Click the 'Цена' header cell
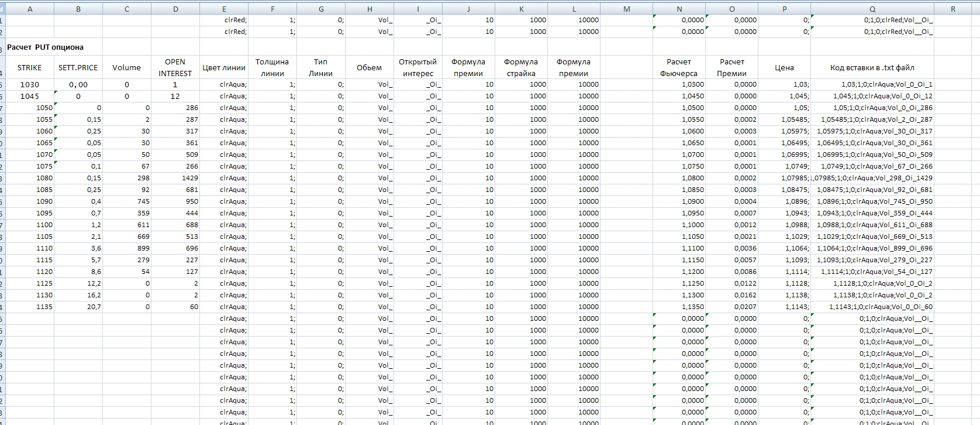 (784, 67)
